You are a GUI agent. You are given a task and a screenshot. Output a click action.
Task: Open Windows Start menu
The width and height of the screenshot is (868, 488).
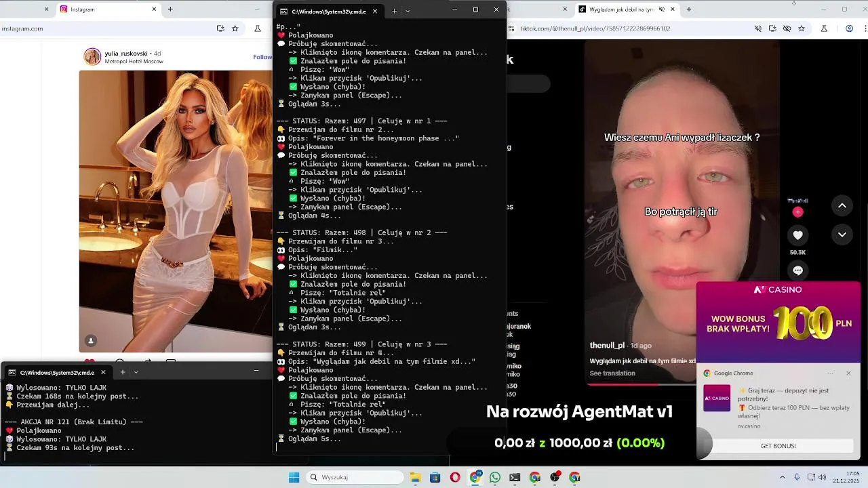click(x=294, y=477)
